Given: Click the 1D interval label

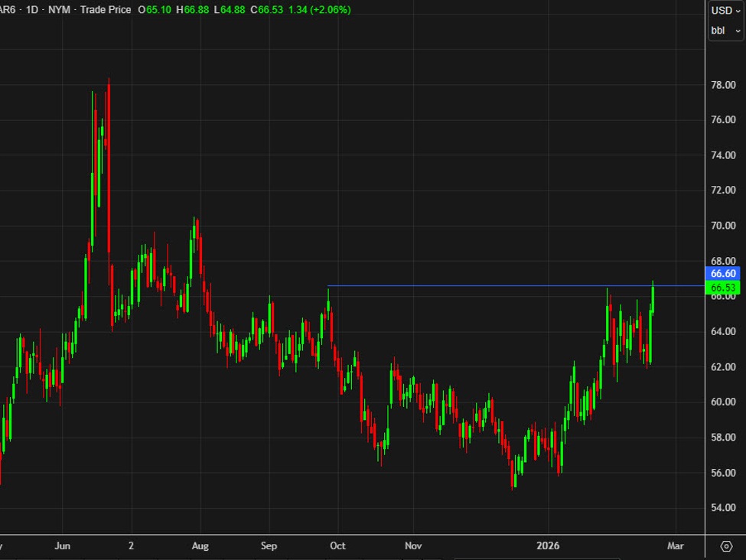Looking at the screenshot, I should 32,10.
